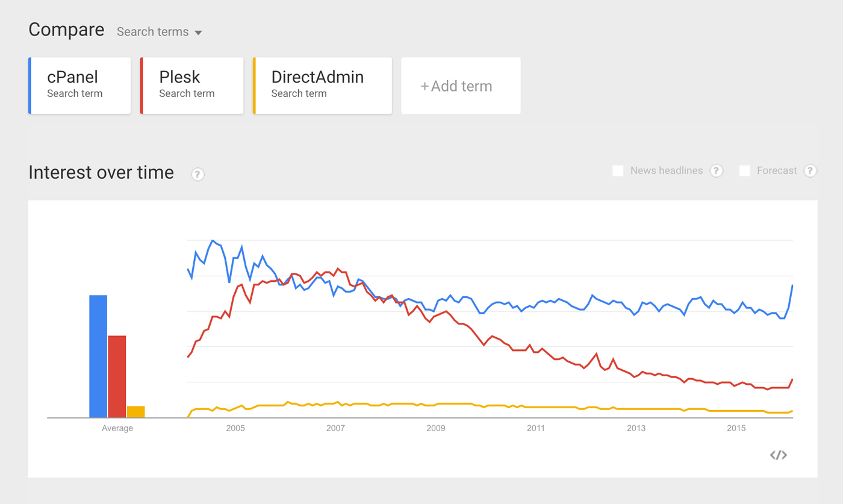The image size is (843, 504).
Task: Click the 2005 label on timeline axis
Action: [235, 428]
